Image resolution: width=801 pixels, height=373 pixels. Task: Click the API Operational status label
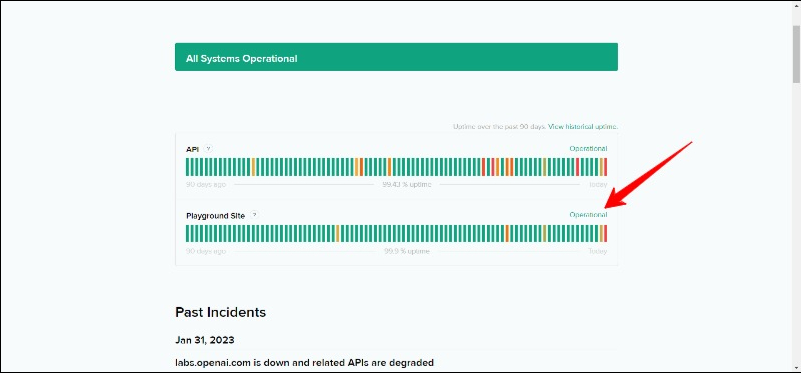588,149
